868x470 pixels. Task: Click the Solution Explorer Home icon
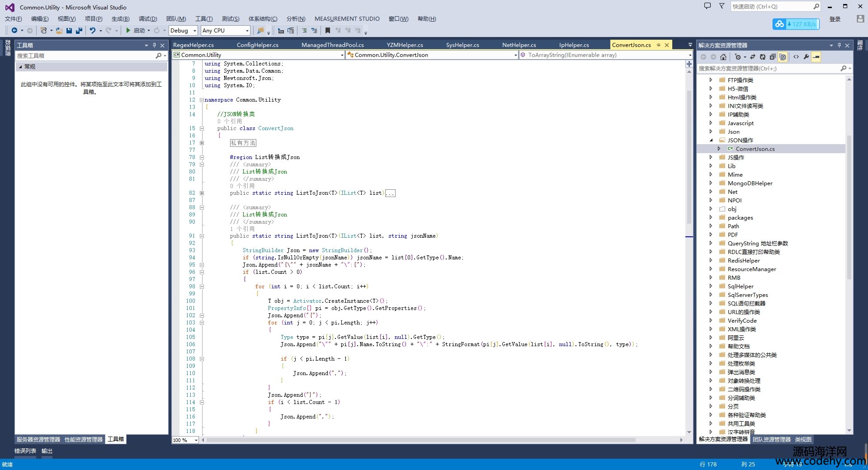pos(723,57)
